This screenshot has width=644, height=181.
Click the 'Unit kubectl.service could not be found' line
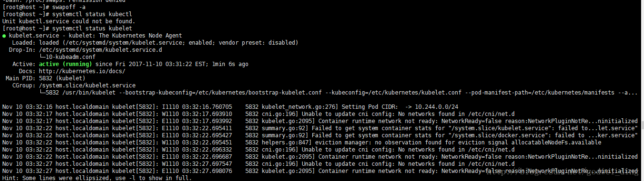click(69, 21)
